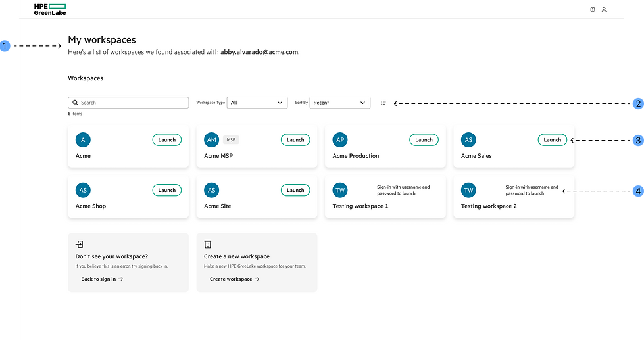Click the Testing workspace 1 TW avatar
The width and height of the screenshot is (644, 340).
[x=340, y=190]
